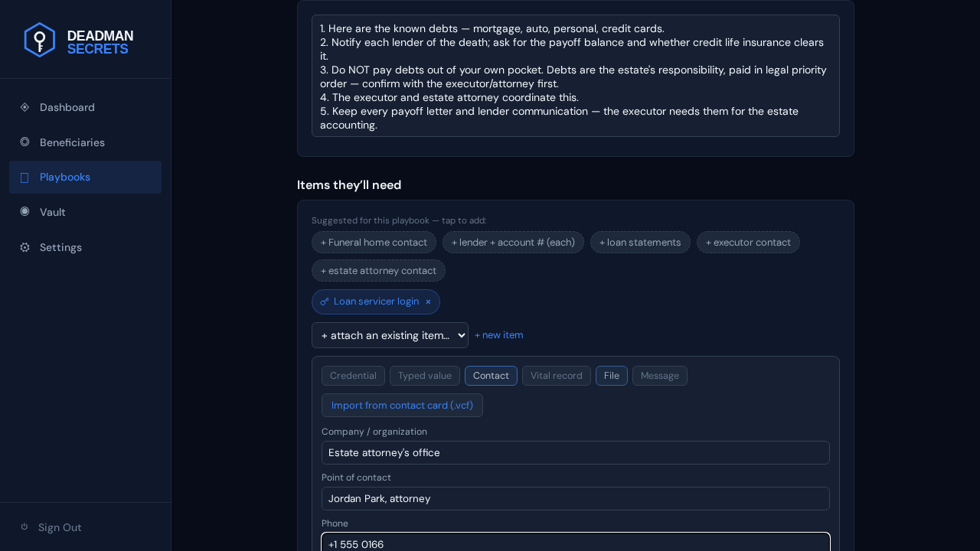Click the key icon on Loan servicer login chip
The height and width of the screenshot is (551, 980).
coord(325,302)
